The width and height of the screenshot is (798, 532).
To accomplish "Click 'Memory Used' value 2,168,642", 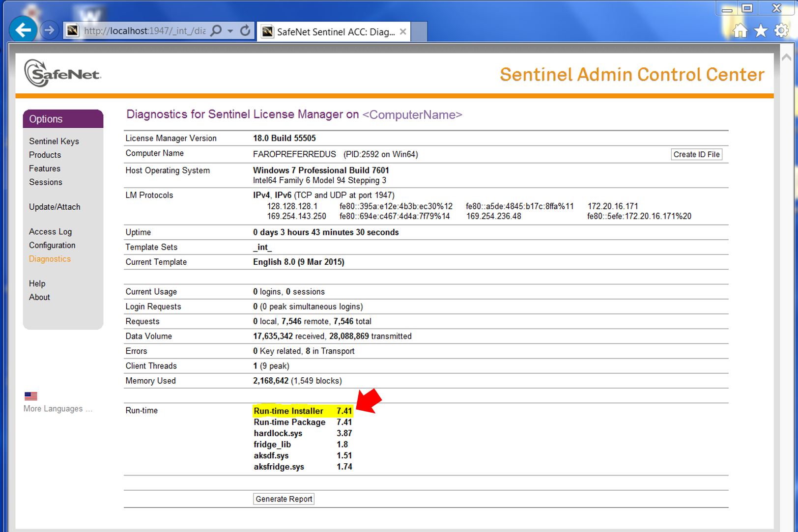I will pos(271,381).
